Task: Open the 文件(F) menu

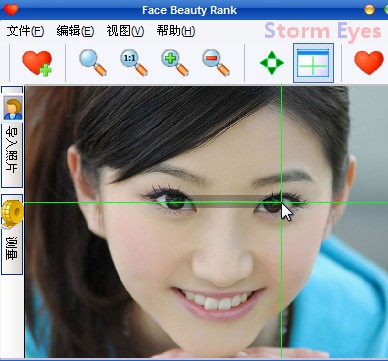Action: pos(25,31)
